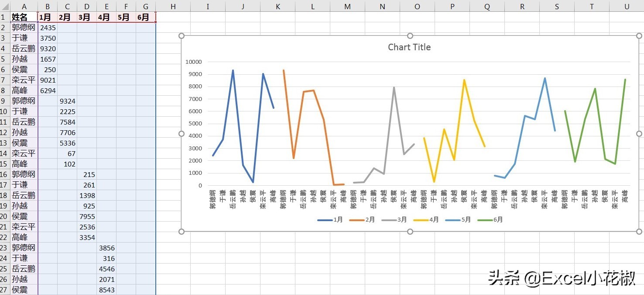
Task: Click cell with value 7706
Action: (x=67, y=132)
